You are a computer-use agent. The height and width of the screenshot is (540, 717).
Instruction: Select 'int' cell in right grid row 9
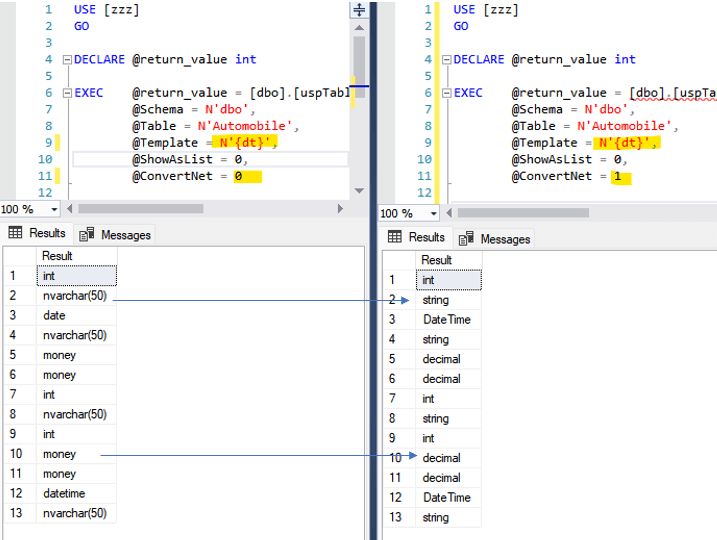(x=449, y=438)
